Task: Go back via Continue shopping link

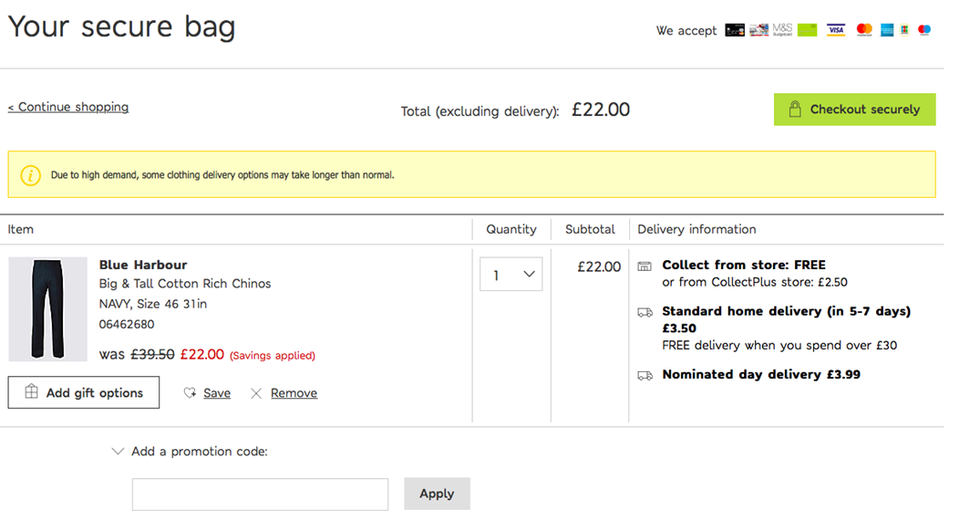Action: click(68, 107)
